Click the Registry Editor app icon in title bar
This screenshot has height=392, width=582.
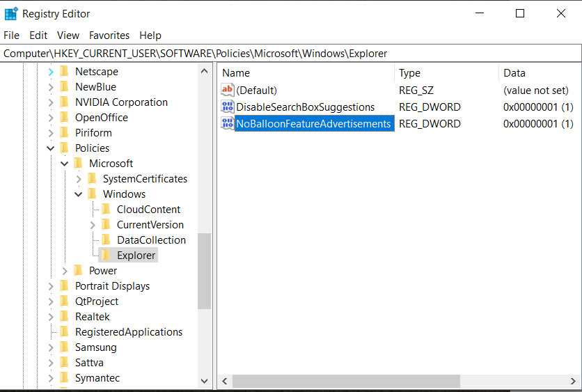[10, 13]
